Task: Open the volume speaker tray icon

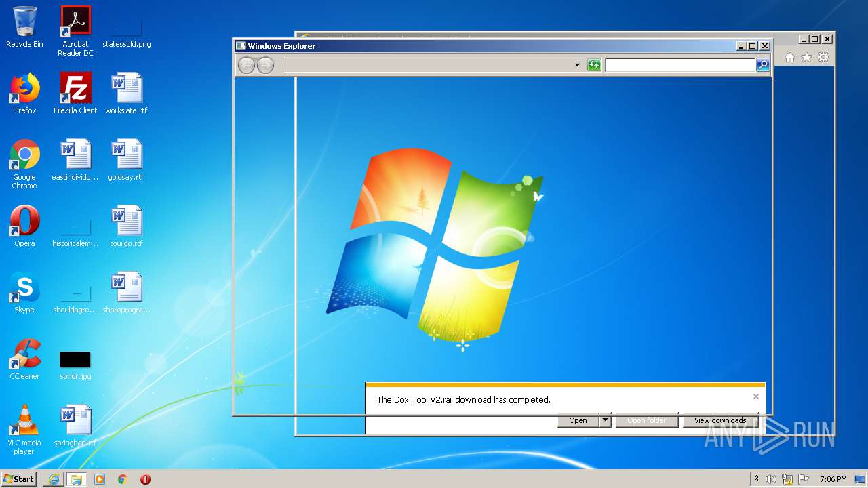Action: point(771,479)
